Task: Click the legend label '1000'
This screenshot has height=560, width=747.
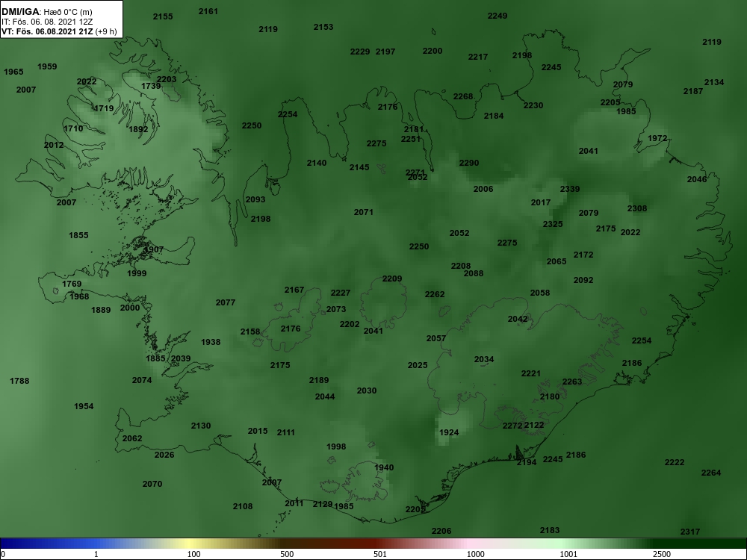Action: pos(475,554)
